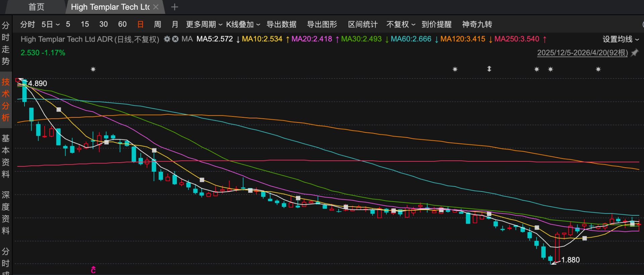Click the 1.880 low price label
Screen dimensions: 644x275
point(571,260)
